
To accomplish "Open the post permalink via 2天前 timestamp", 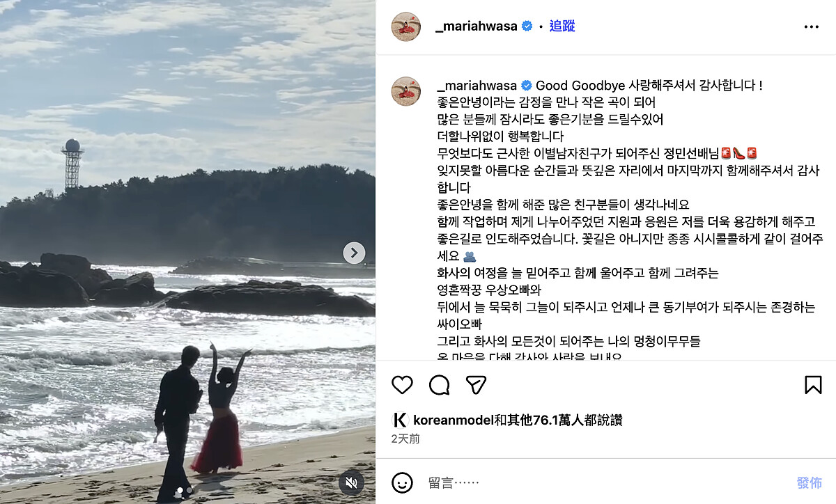I will pyautogui.click(x=405, y=439).
